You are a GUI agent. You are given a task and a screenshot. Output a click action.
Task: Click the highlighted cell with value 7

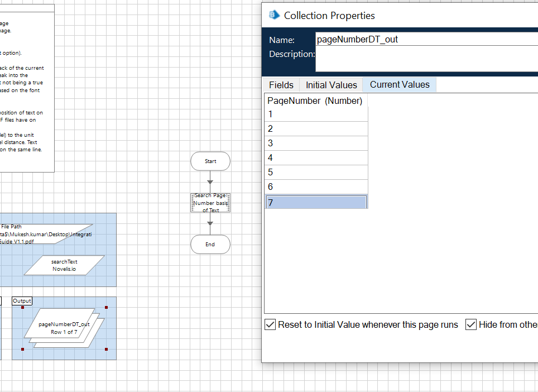coord(316,202)
